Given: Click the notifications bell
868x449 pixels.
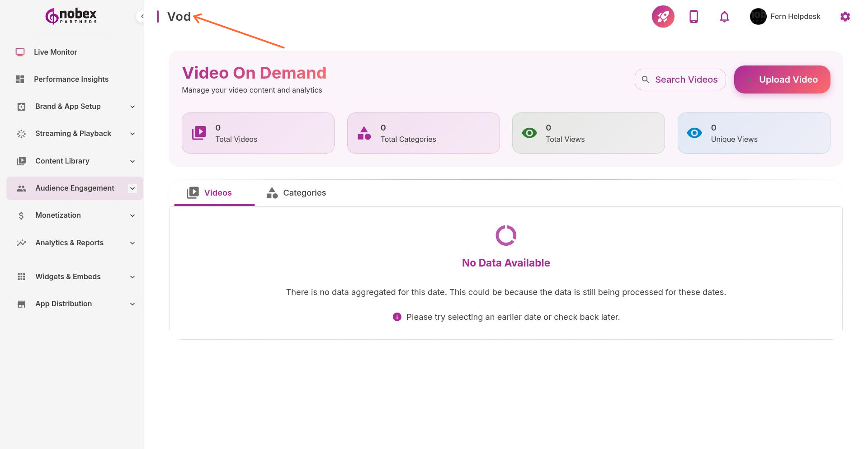Looking at the screenshot, I should coord(724,16).
